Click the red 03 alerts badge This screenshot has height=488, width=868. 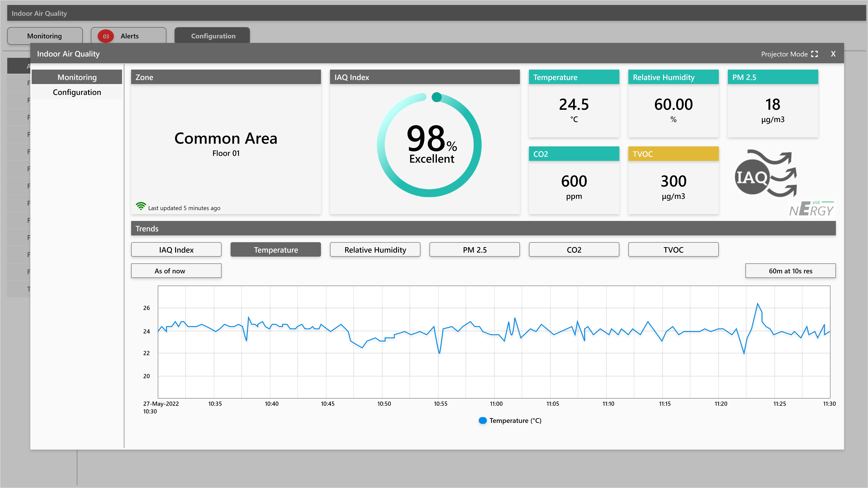106,36
